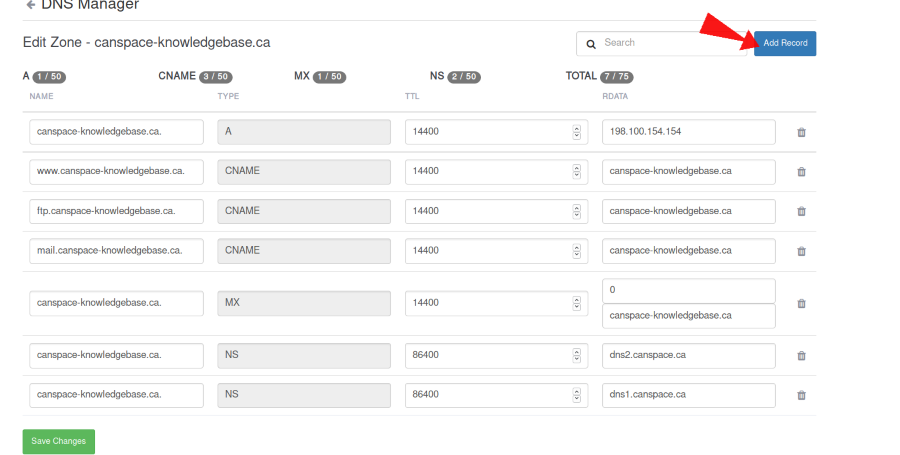
Task: Edit the 198.100.154.154 RDATA field
Action: point(688,132)
